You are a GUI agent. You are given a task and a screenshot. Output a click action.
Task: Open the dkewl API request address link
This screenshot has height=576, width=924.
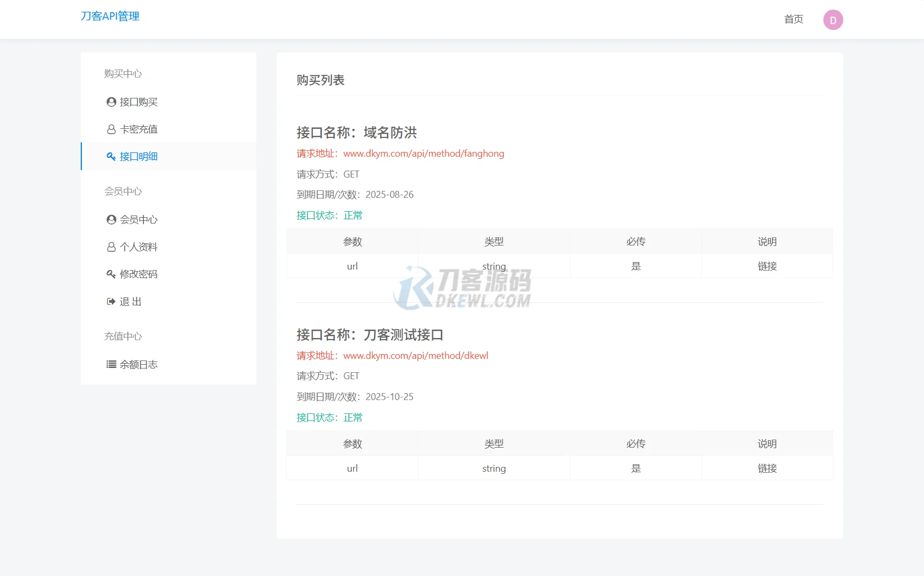pyautogui.click(x=415, y=355)
